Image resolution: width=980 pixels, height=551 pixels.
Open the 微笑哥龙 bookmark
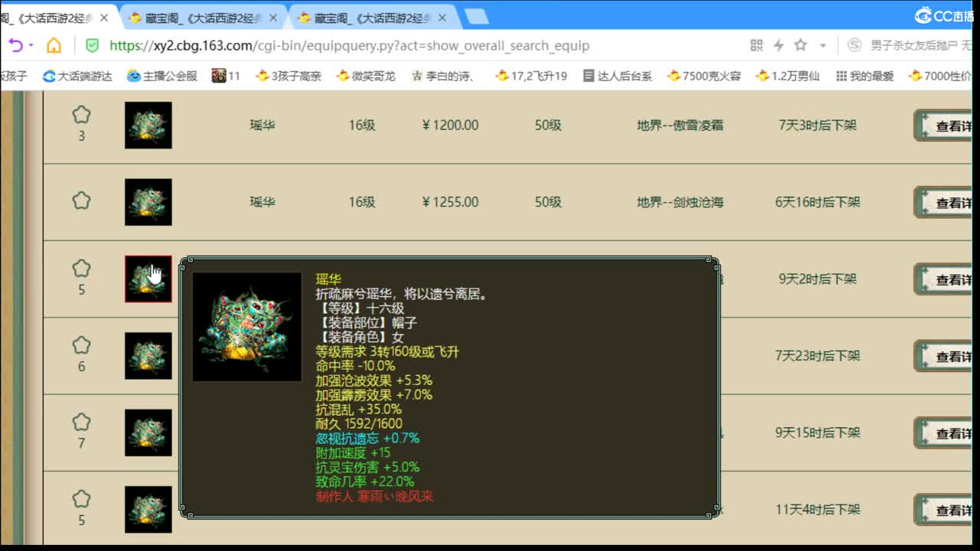(366, 76)
